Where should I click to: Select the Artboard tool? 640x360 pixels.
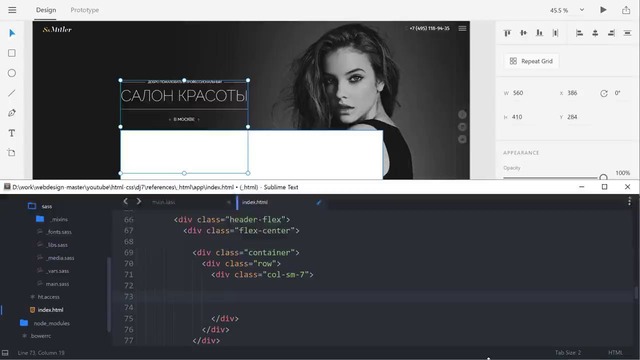11,153
